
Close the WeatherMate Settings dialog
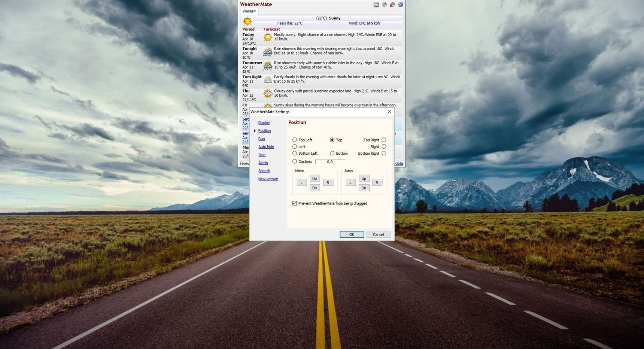click(389, 112)
